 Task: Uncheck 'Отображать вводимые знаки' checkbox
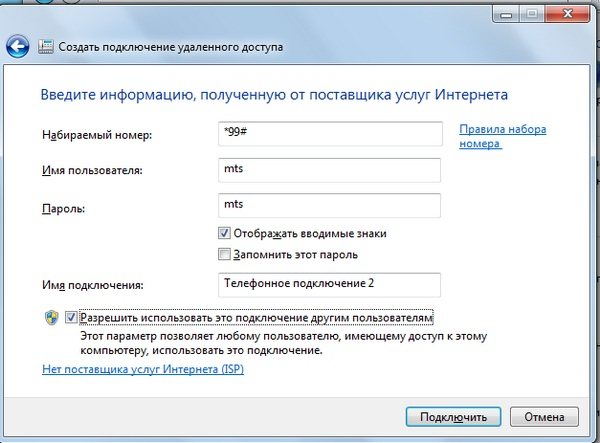(224, 233)
